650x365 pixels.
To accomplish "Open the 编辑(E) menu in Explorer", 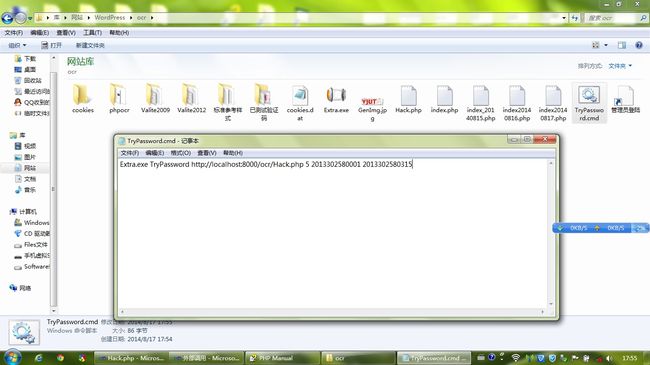I will click(x=39, y=32).
